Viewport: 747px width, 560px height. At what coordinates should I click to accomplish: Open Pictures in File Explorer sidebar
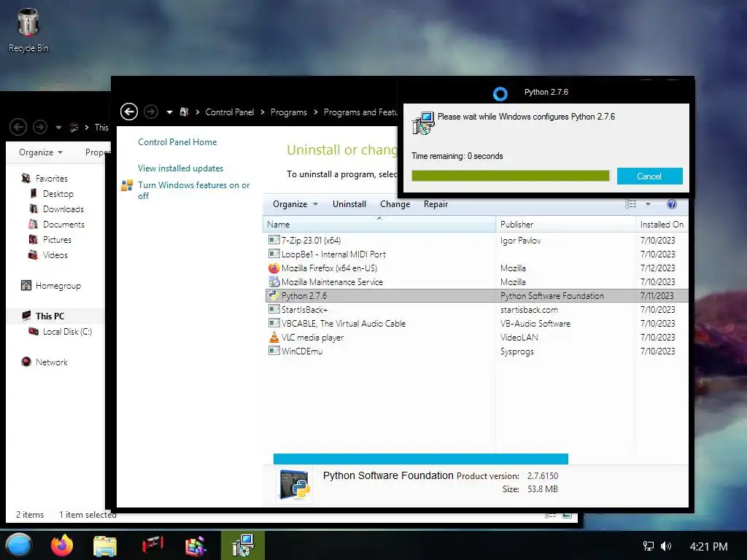click(x=57, y=239)
